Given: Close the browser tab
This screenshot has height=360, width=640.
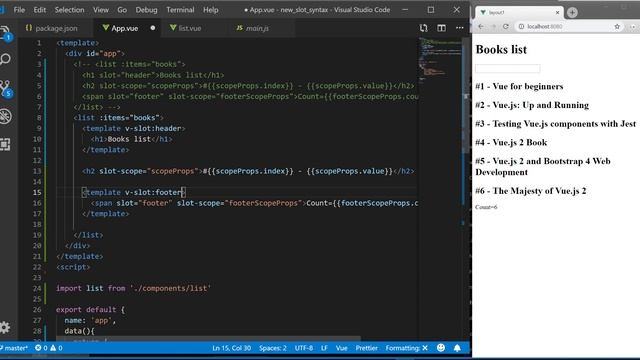Looking at the screenshot, I should point(558,13).
